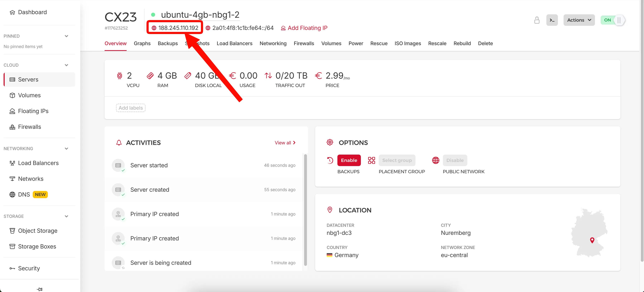644x292 pixels.
Task: Open the Rescale tab
Action: tap(437, 43)
